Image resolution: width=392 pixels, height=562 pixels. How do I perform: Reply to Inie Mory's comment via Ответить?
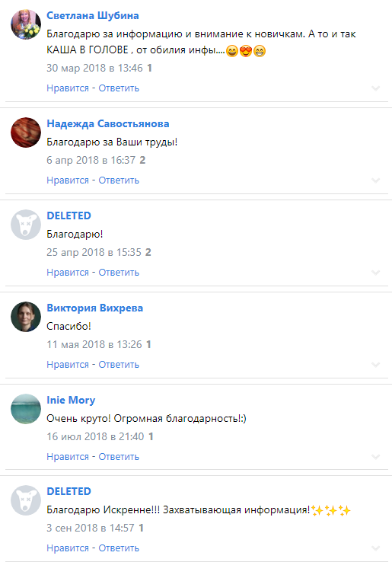click(119, 457)
